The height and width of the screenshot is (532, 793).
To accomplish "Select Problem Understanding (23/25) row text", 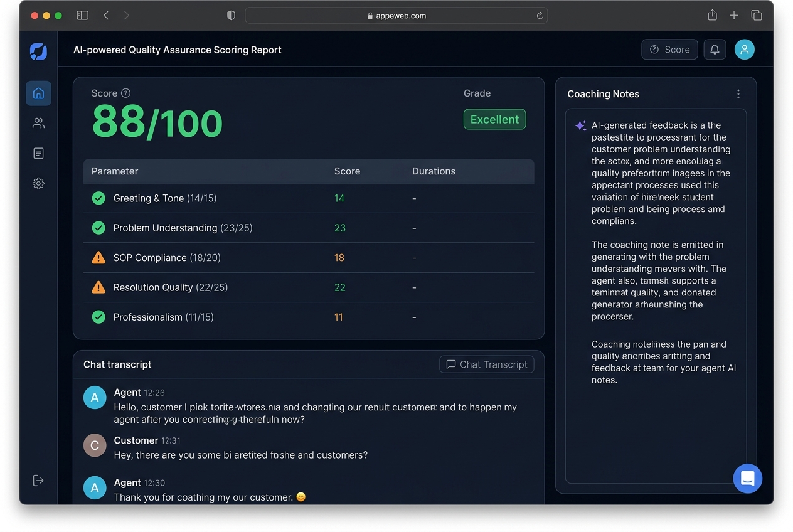I will click(183, 228).
